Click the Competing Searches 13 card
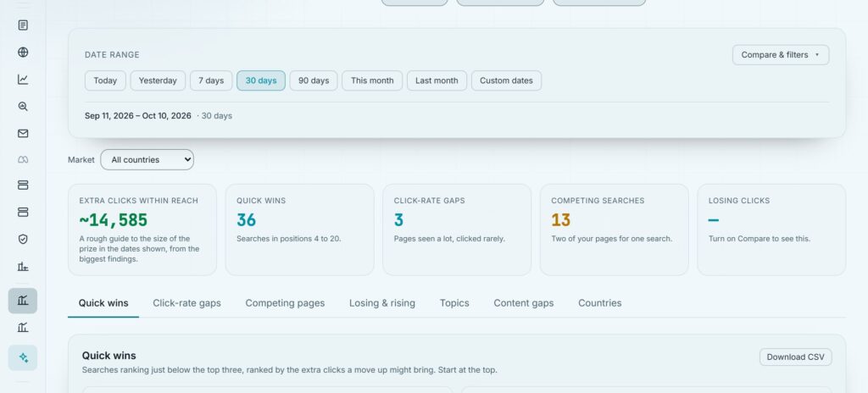 click(615, 230)
